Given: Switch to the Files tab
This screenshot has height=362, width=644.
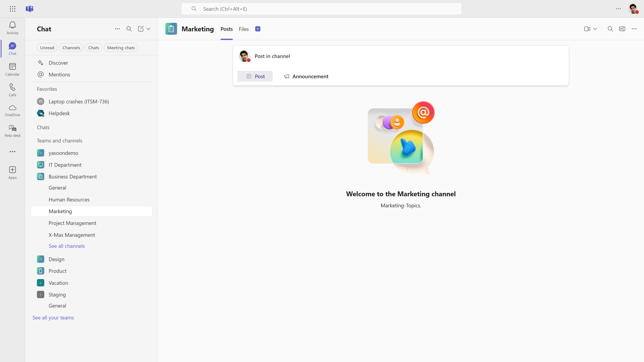Looking at the screenshot, I should (x=244, y=29).
